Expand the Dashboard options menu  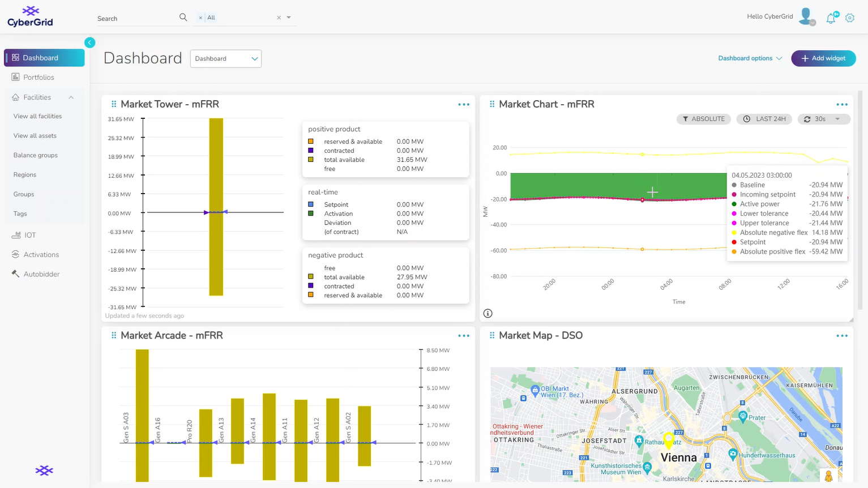click(750, 58)
